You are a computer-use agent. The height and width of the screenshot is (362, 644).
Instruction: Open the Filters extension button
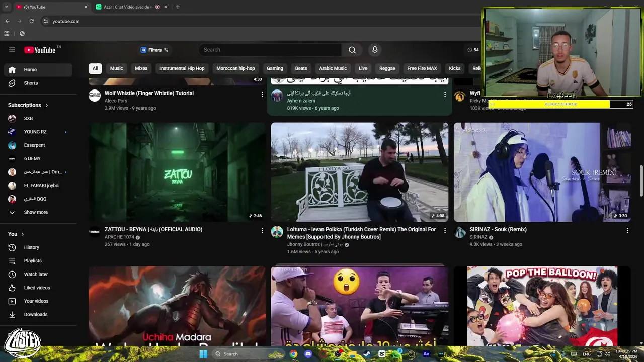pyautogui.click(x=154, y=50)
